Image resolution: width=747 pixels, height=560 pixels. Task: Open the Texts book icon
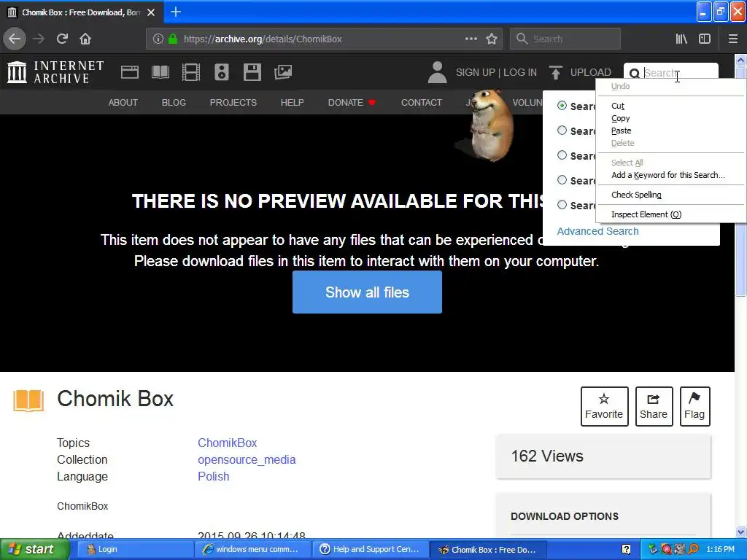click(x=160, y=72)
